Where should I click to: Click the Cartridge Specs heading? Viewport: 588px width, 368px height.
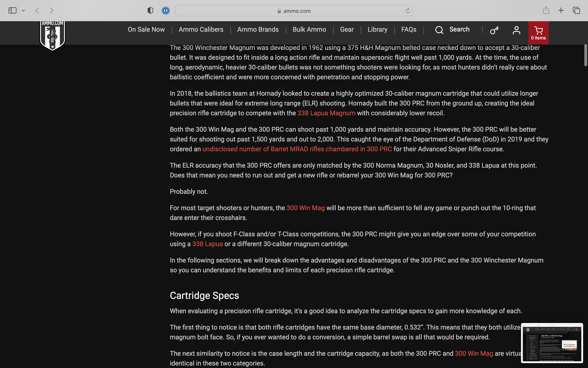point(204,295)
